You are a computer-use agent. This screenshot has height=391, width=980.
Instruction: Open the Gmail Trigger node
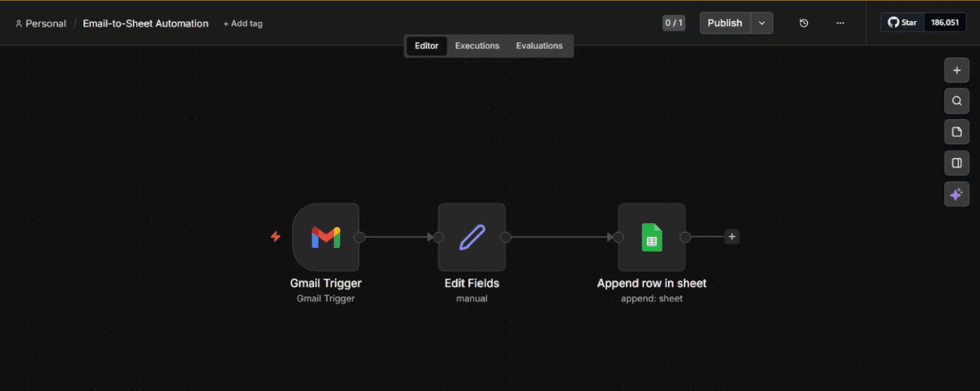tap(325, 237)
